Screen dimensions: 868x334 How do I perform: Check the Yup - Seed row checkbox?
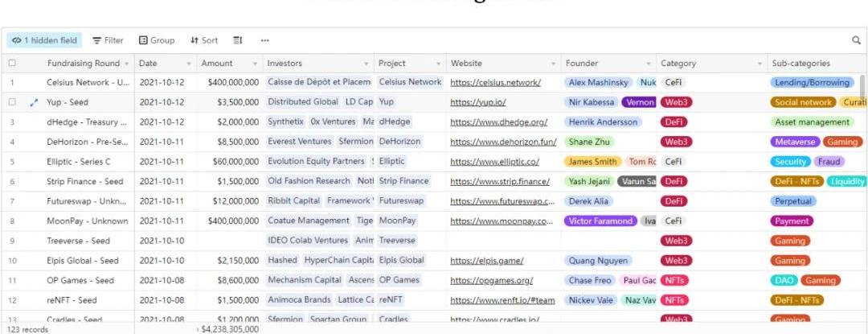pos(12,102)
